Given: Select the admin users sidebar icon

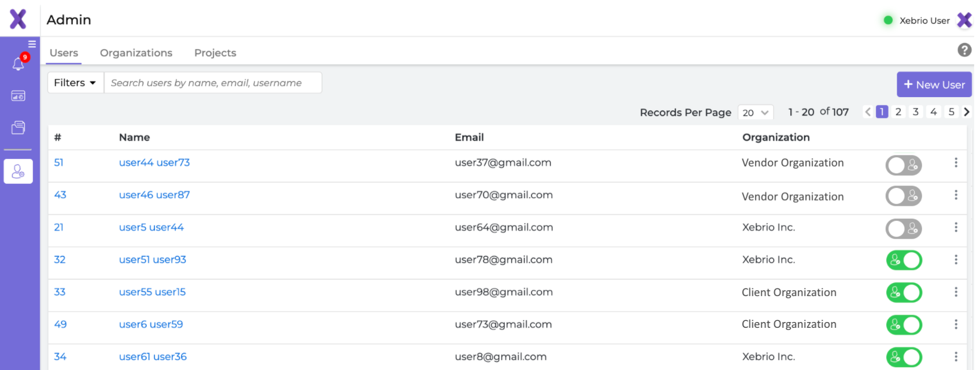Looking at the screenshot, I should click(19, 172).
